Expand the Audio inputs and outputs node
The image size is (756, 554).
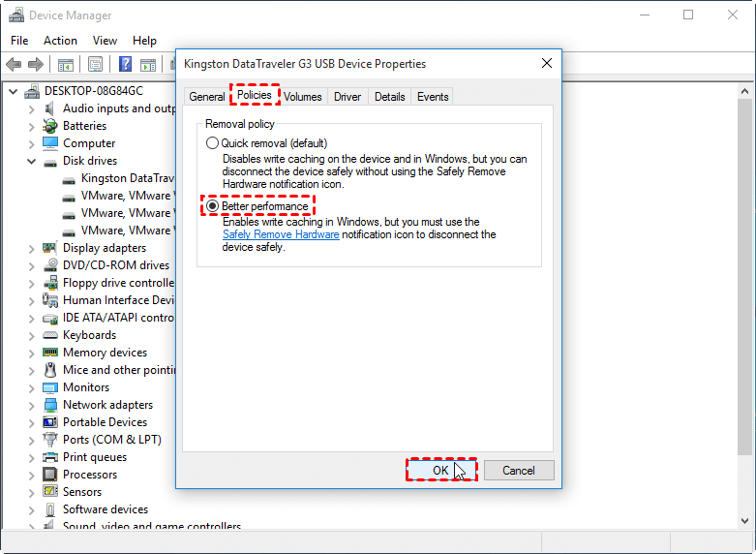point(31,109)
